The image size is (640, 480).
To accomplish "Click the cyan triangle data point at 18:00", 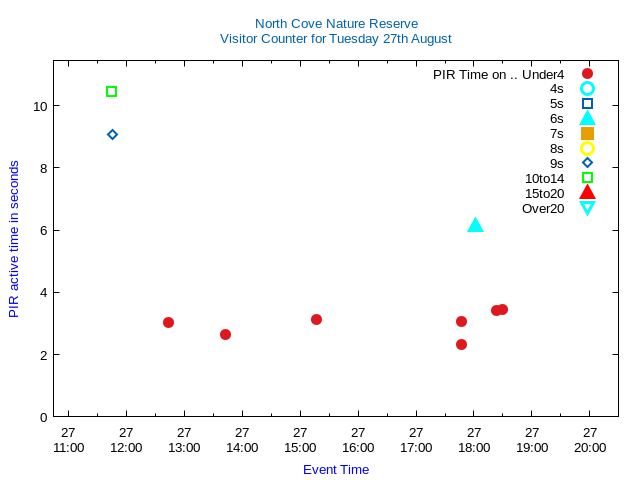I will coord(475,225).
